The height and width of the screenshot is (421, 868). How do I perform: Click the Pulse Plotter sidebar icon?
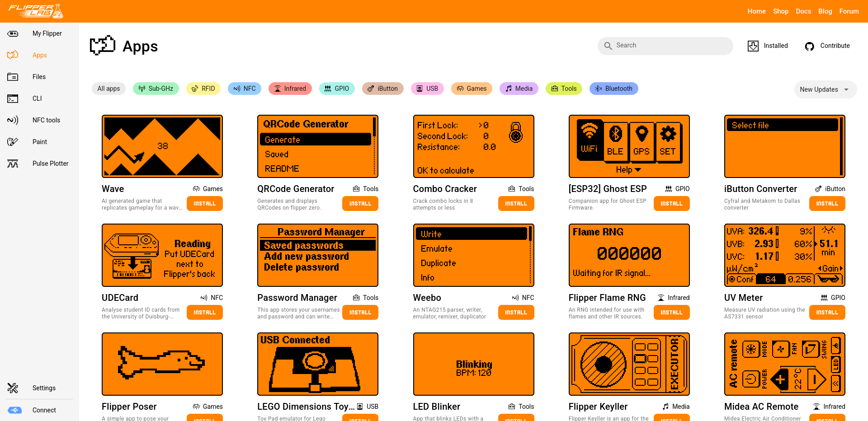pyautogui.click(x=13, y=164)
